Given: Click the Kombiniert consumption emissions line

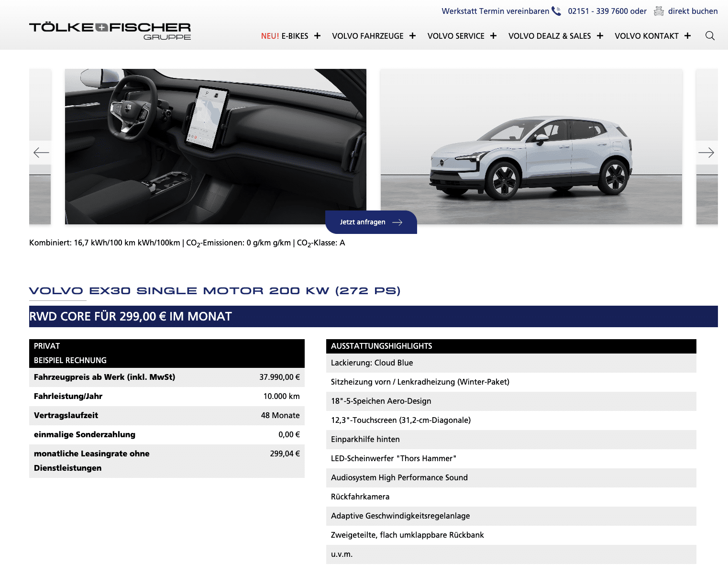Looking at the screenshot, I should click(x=187, y=243).
